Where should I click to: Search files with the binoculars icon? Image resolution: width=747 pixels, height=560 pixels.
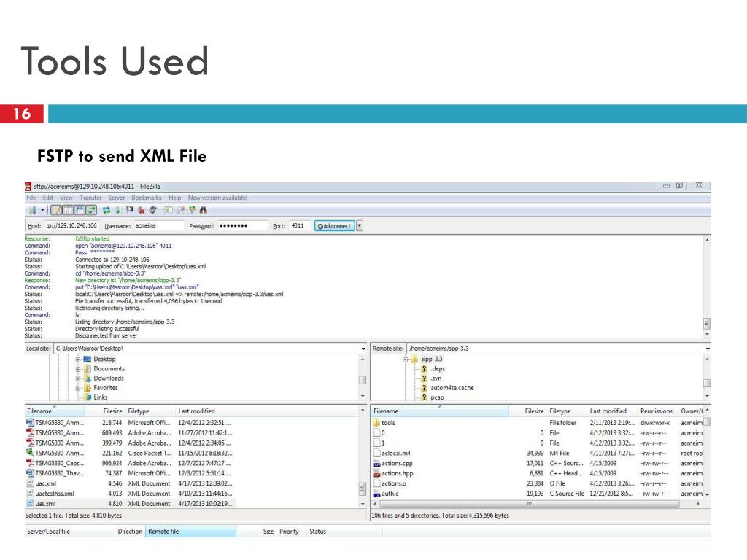pyautogui.click(x=204, y=210)
